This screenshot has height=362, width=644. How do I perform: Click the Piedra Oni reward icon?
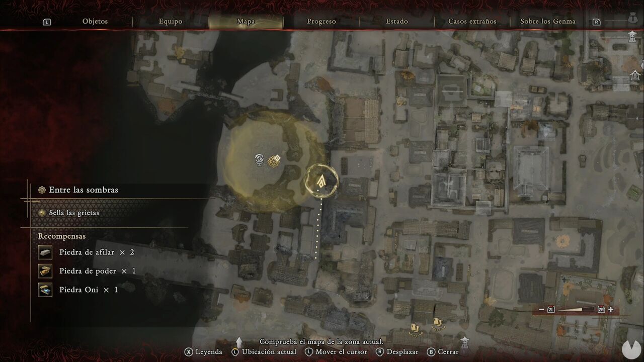coord(45,290)
